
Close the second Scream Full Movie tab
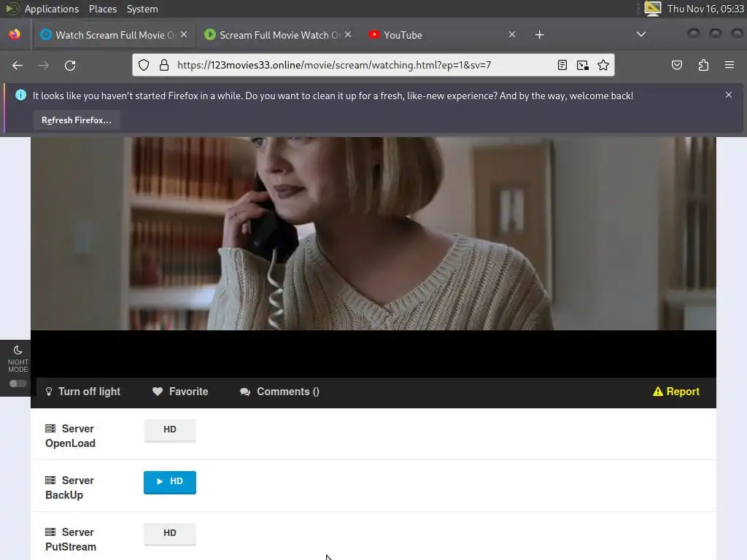[x=348, y=35]
